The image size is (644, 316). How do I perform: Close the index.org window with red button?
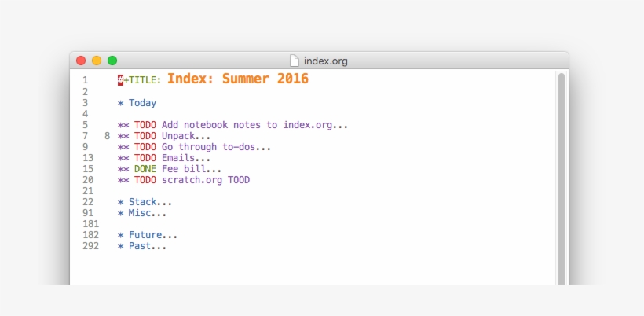click(81, 61)
